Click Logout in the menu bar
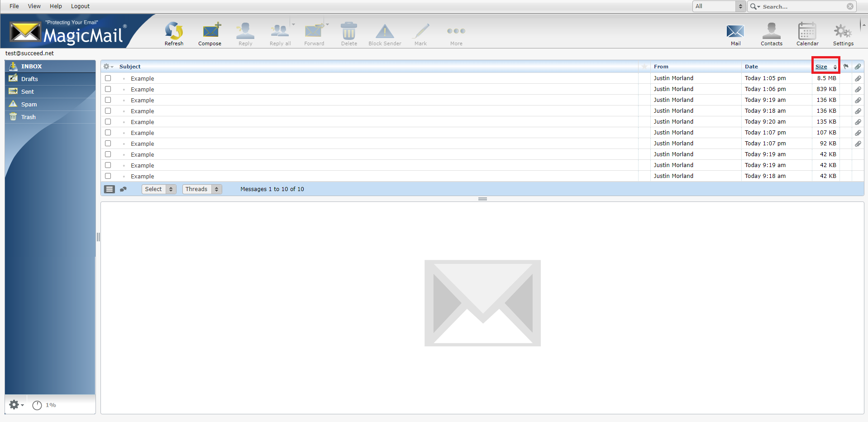Screen dimensions: 868x422 (x=80, y=6)
